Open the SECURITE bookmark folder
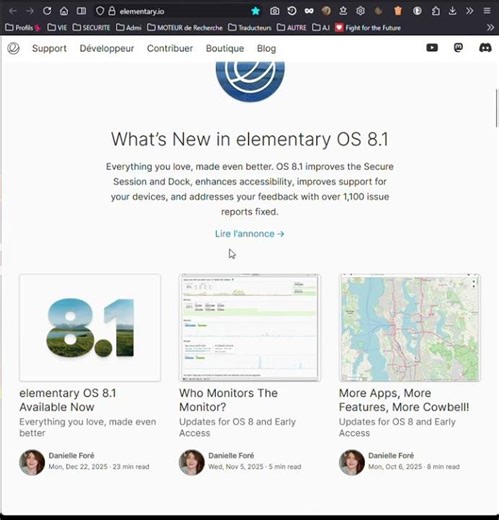Screen dimensions: 499x520 91,28
